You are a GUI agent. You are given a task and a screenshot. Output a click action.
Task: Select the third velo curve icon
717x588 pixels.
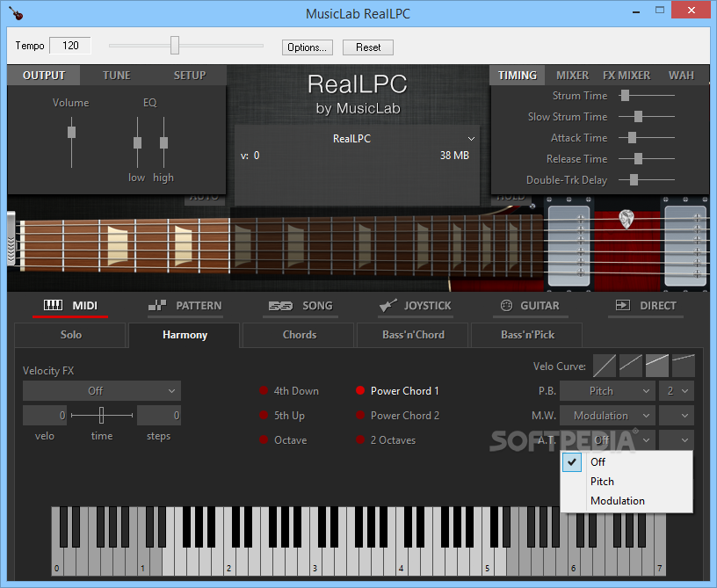tap(657, 366)
